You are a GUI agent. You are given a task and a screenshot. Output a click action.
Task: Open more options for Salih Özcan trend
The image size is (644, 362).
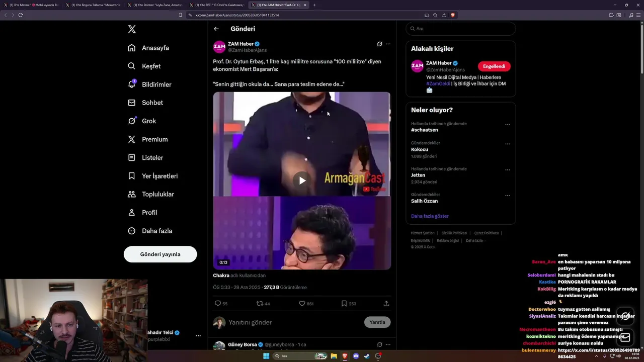(507, 195)
